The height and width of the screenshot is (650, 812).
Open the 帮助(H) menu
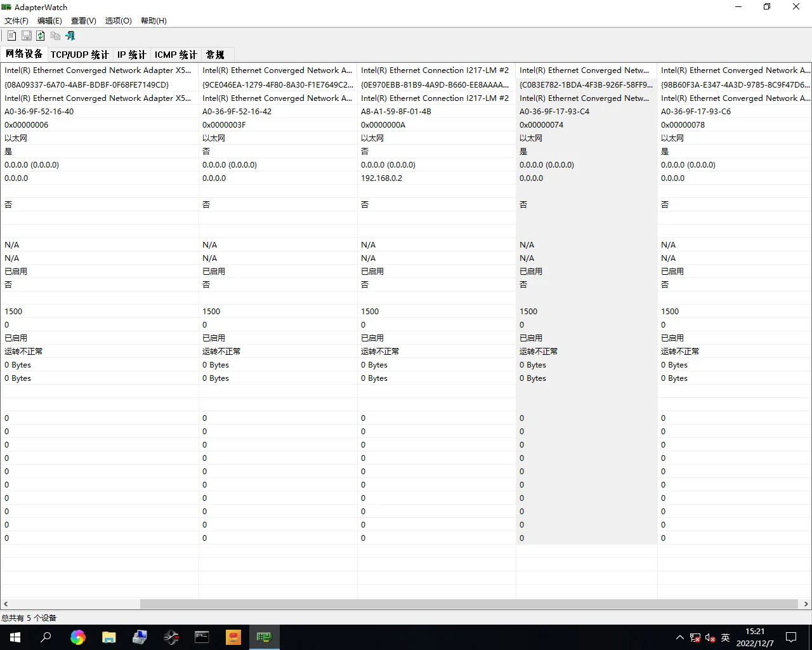pos(154,21)
